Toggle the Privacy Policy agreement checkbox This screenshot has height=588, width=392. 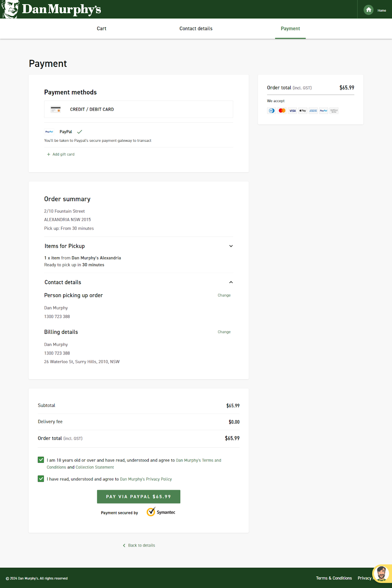point(41,479)
